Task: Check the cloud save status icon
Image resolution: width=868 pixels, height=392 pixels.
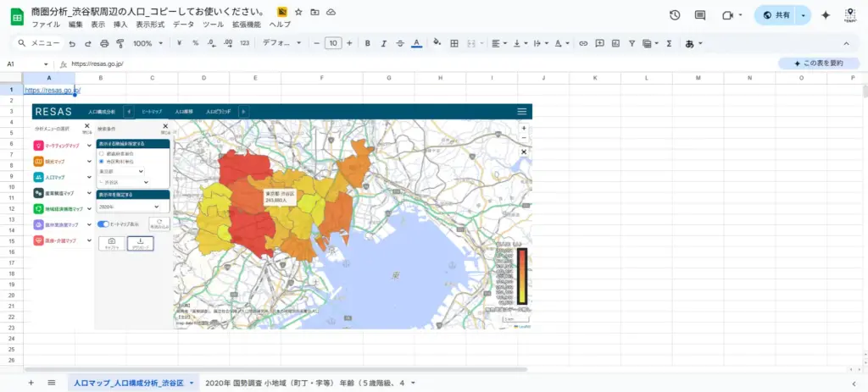Action: (x=331, y=12)
